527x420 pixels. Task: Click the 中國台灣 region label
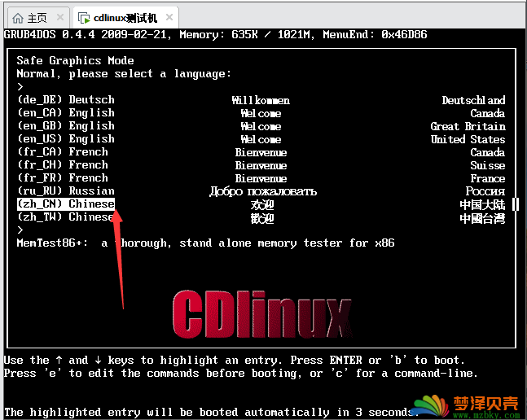pos(483,219)
